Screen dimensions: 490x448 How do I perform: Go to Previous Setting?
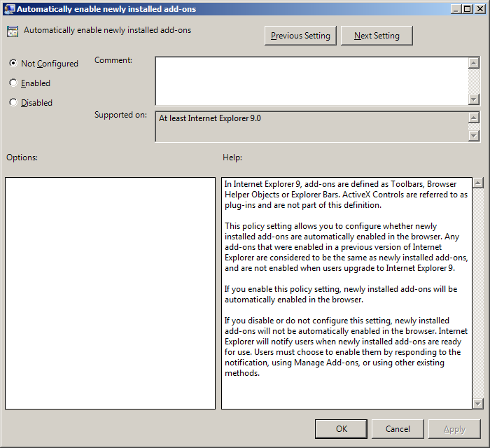pos(301,36)
